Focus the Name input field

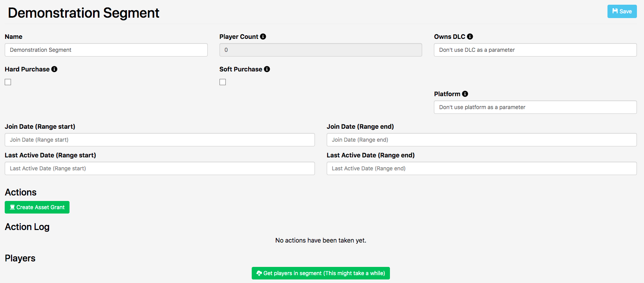(x=106, y=50)
